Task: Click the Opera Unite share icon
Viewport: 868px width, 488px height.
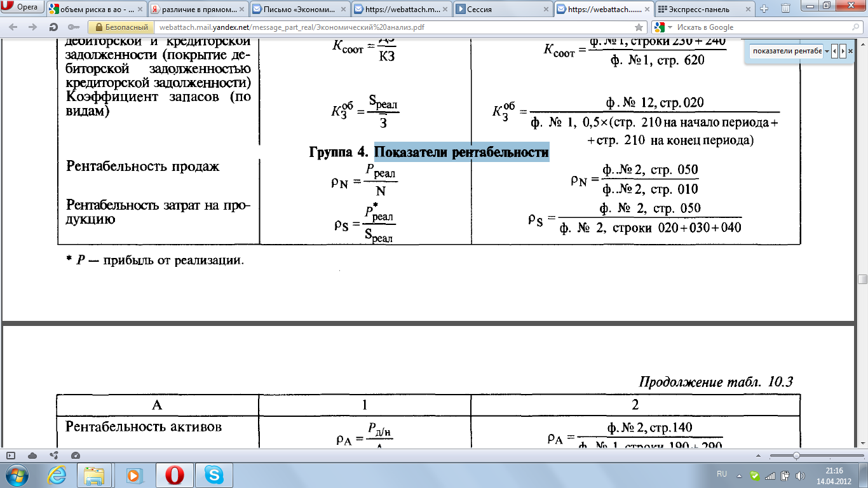Action: [54, 455]
